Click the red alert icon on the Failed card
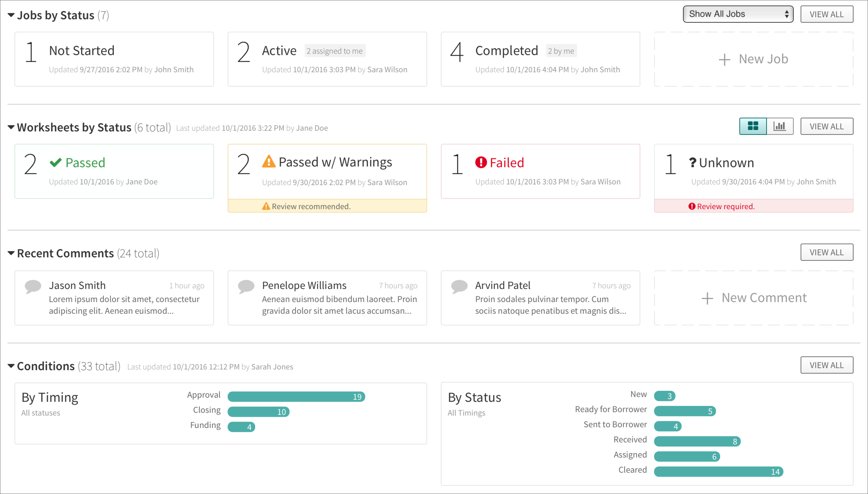 (x=482, y=162)
